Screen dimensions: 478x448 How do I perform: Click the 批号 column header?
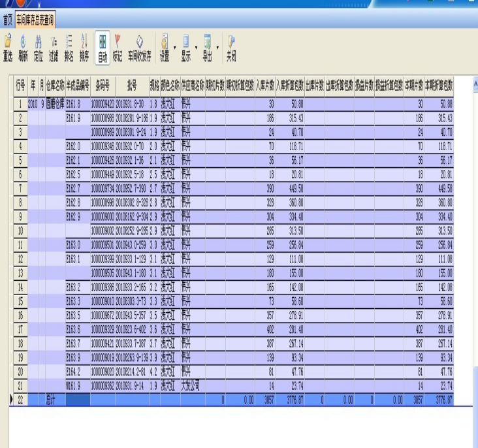(x=132, y=85)
